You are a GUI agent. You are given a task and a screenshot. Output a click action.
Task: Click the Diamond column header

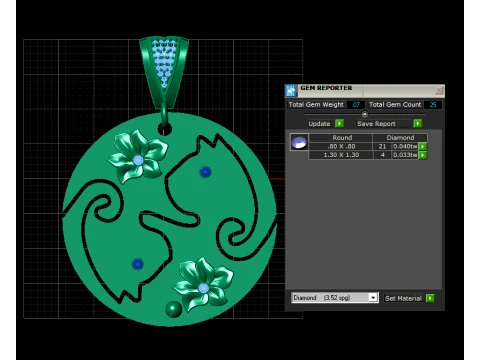(x=400, y=138)
